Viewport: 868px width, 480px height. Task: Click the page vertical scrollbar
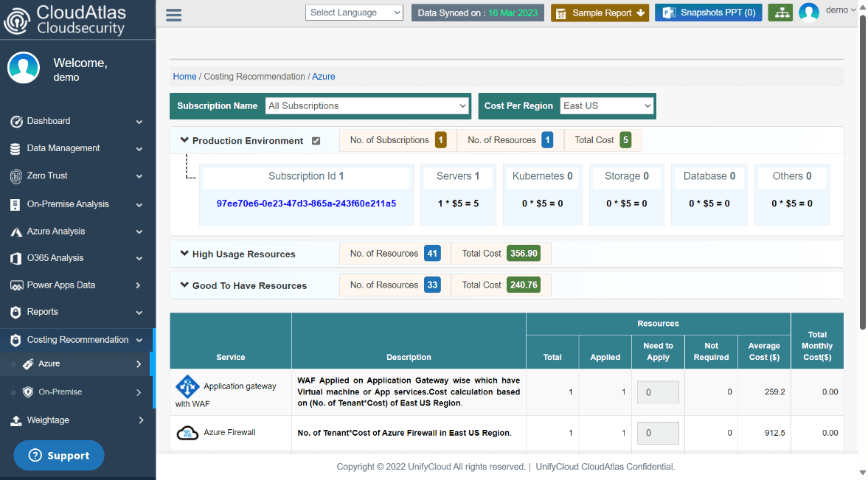pos(862,172)
